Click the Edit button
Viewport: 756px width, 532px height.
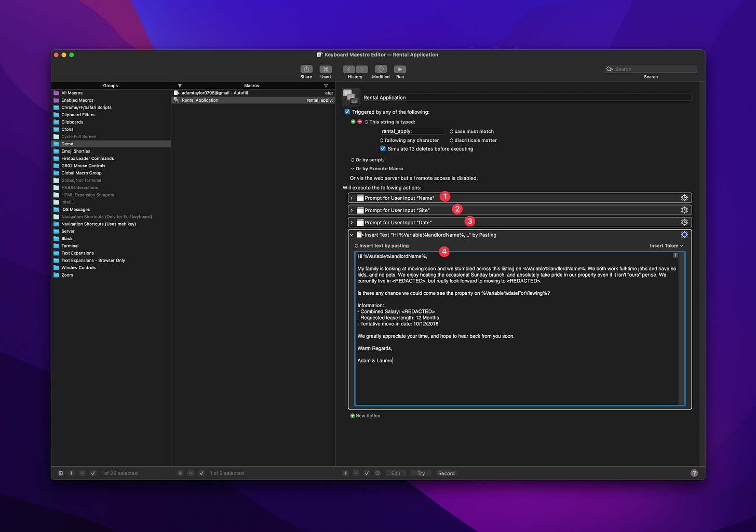pos(396,473)
